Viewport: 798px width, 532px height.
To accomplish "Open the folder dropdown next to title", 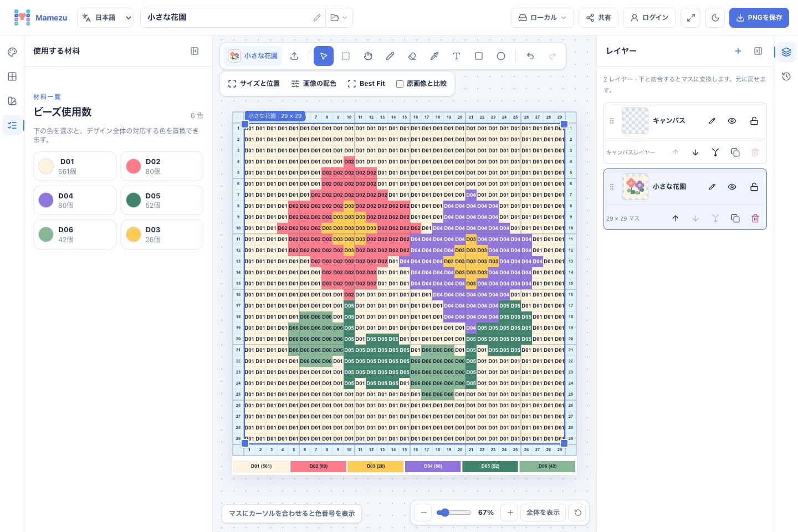I will point(339,18).
